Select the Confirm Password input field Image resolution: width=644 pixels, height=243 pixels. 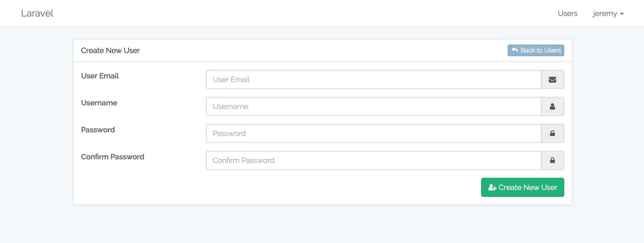coord(373,160)
